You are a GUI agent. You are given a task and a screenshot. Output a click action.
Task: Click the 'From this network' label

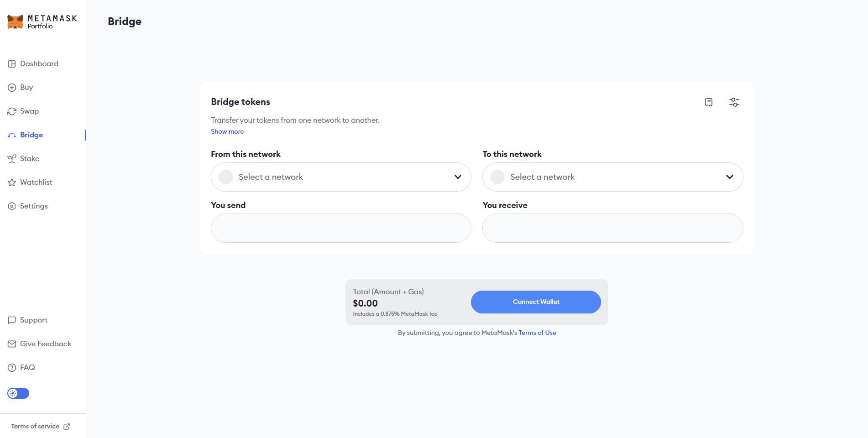(x=246, y=154)
